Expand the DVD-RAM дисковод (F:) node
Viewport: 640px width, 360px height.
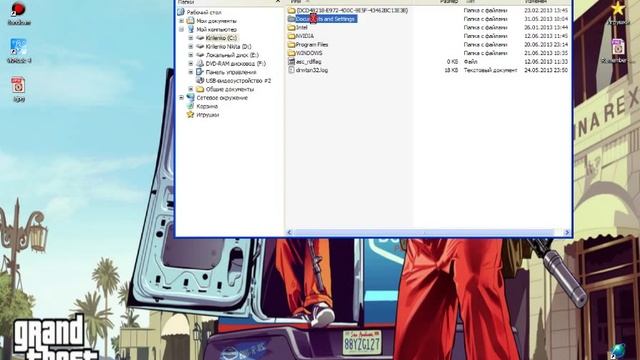coord(191,64)
